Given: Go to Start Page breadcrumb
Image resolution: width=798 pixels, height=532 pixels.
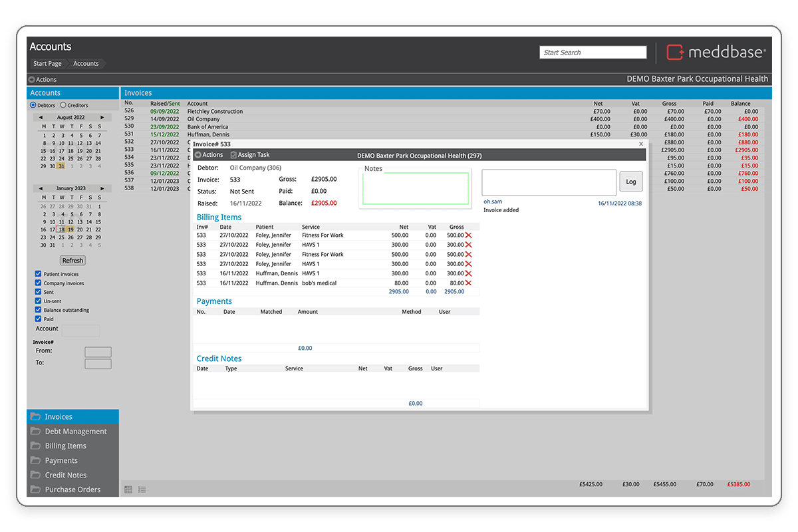Looking at the screenshot, I should 47,64.
